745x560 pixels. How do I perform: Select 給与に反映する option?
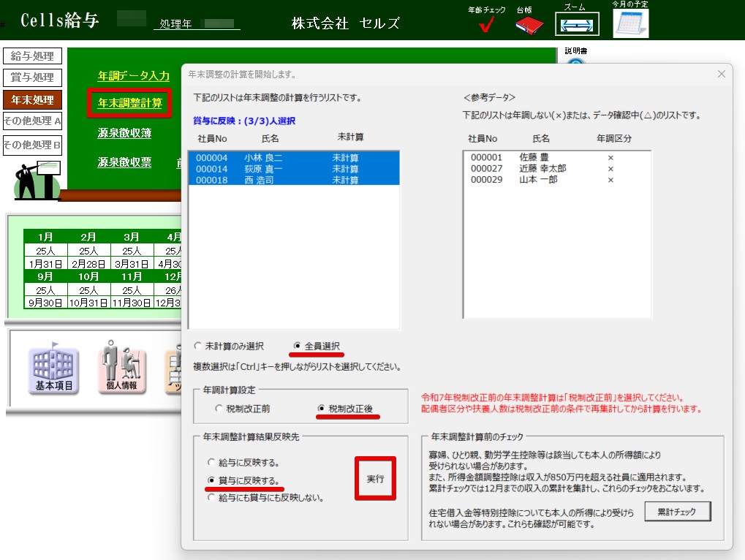(x=213, y=463)
